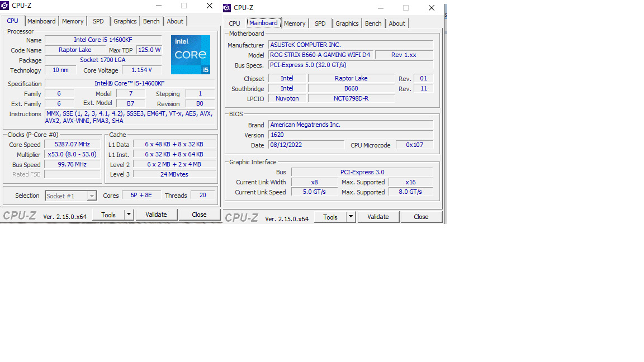Image resolution: width=644 pixels, height=362 pixels.
Task: Switch to CPU tab in the right window
Action: [235, 24]
